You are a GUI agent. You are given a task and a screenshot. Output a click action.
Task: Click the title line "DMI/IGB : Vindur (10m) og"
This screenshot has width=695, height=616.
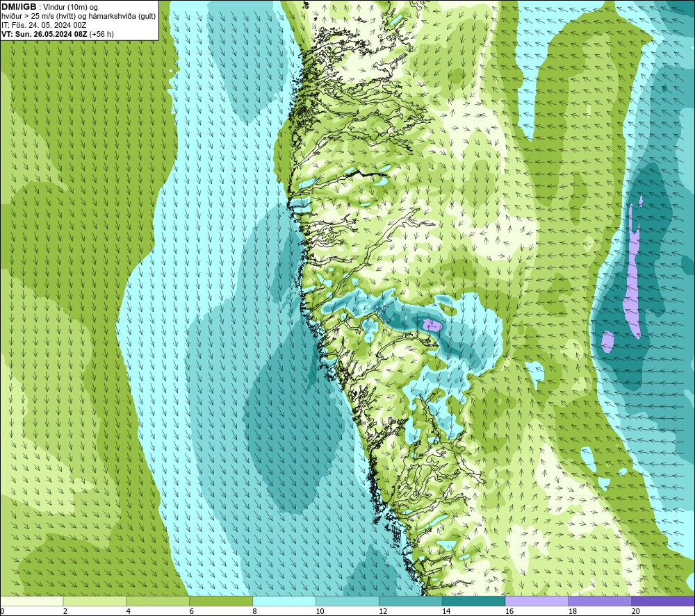(49, 7)
